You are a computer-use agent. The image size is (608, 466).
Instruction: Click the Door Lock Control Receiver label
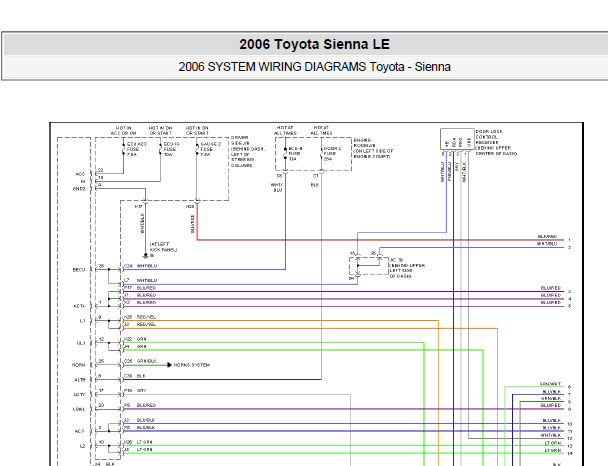496,142
